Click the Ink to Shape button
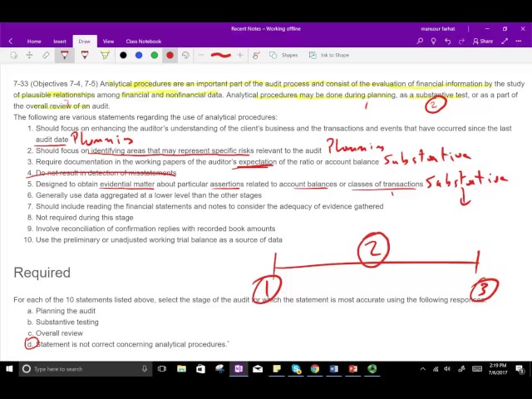The width and height of the screenshot is (532, 399). tap(329, 56)
